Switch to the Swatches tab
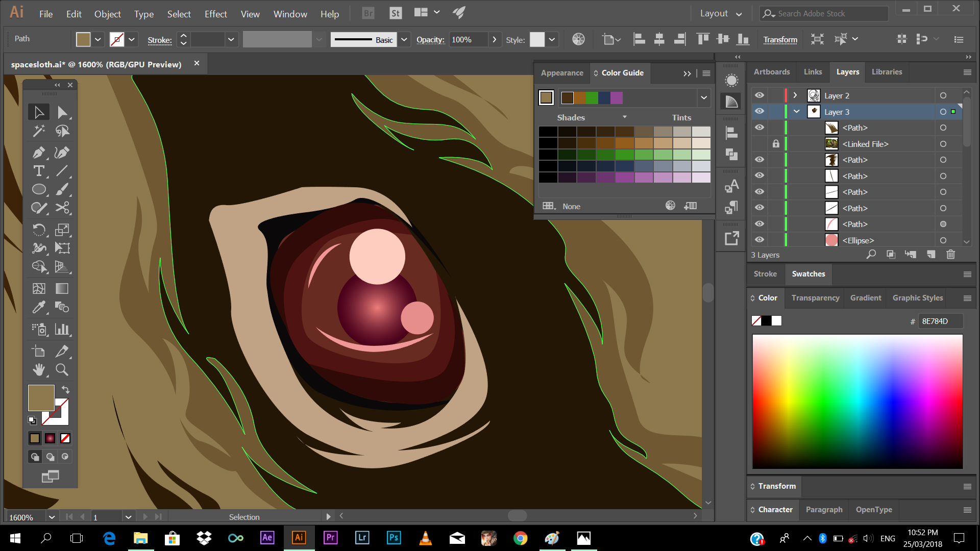This screenshot has width=980, height=551. tap(808, 274)
